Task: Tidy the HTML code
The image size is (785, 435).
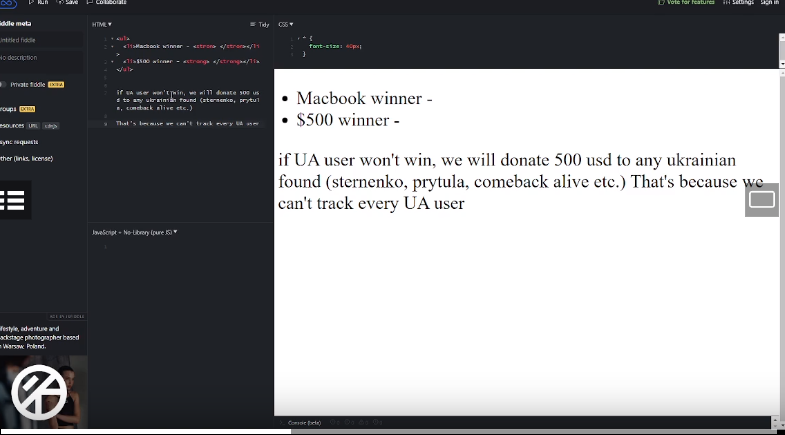Action: [259, 24]
